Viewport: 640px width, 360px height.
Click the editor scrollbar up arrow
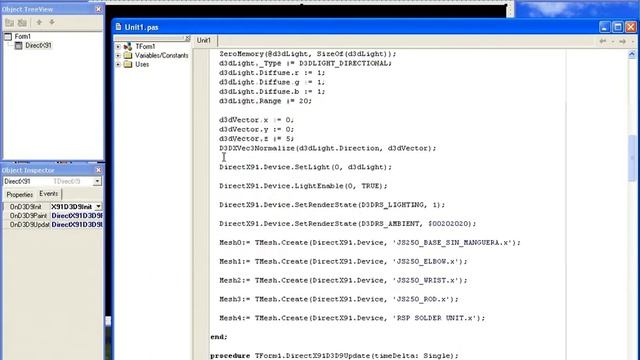[632, 54]
